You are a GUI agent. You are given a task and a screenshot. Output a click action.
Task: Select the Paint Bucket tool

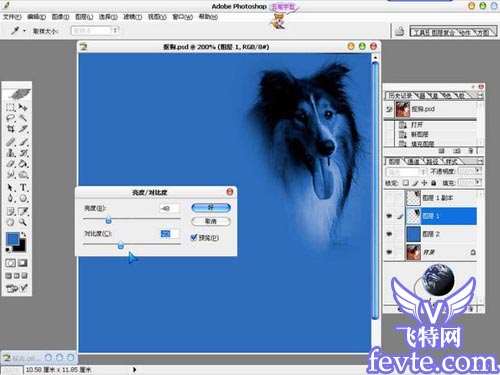click(23, 164)
